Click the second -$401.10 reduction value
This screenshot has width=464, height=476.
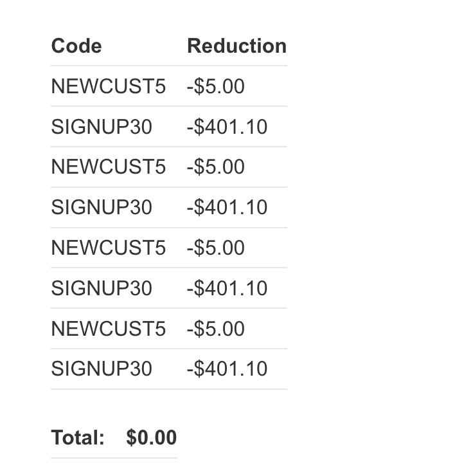pyautogui.click(x=227, y=207)
